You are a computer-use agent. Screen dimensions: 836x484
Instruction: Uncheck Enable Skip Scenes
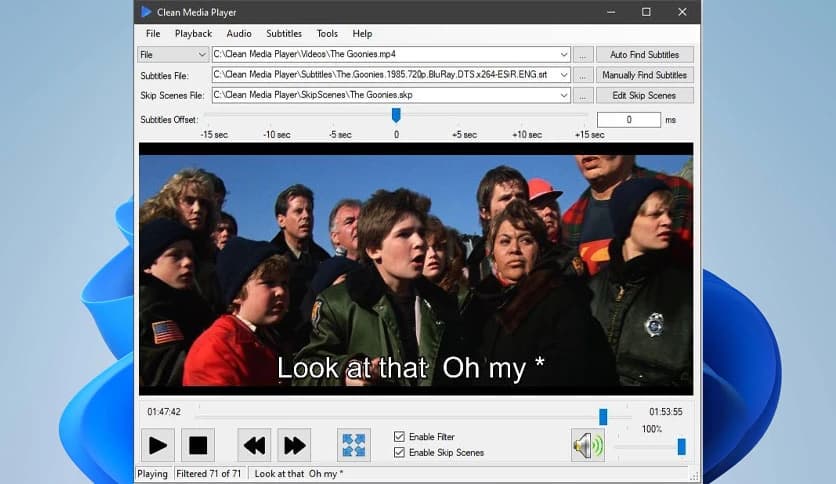pos(399,453)
